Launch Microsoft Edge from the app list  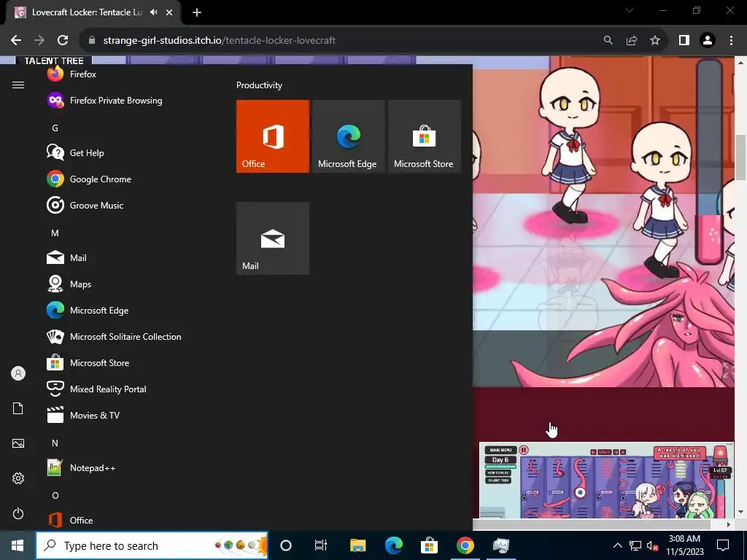88,311
